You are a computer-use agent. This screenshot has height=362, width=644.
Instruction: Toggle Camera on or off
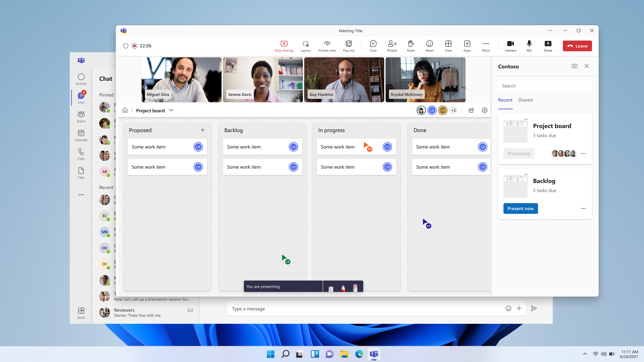(511, 46)
